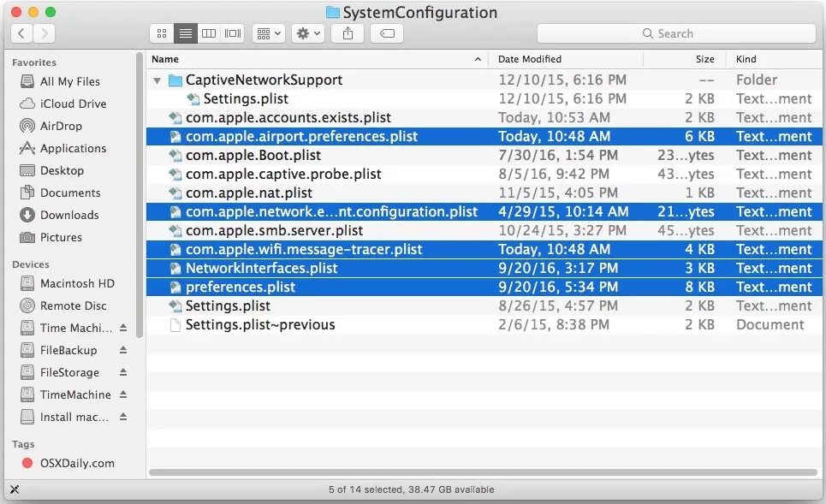Click the FileStorage drive icon

27,372
